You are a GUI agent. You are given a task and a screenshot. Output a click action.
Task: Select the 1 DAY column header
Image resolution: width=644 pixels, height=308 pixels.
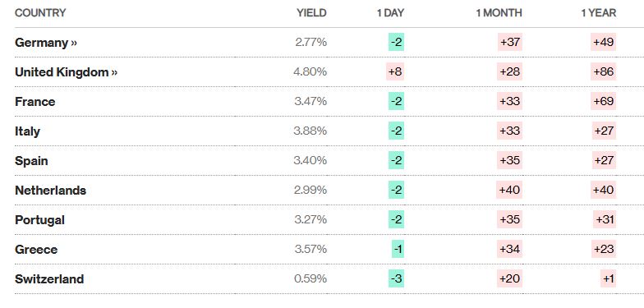point(390,13)
